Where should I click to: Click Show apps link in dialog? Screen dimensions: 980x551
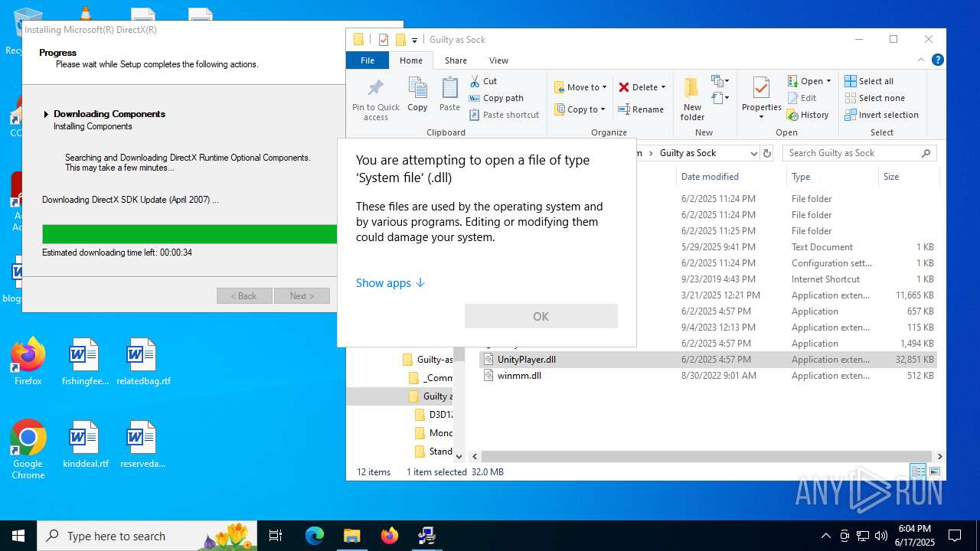point(390,283)
